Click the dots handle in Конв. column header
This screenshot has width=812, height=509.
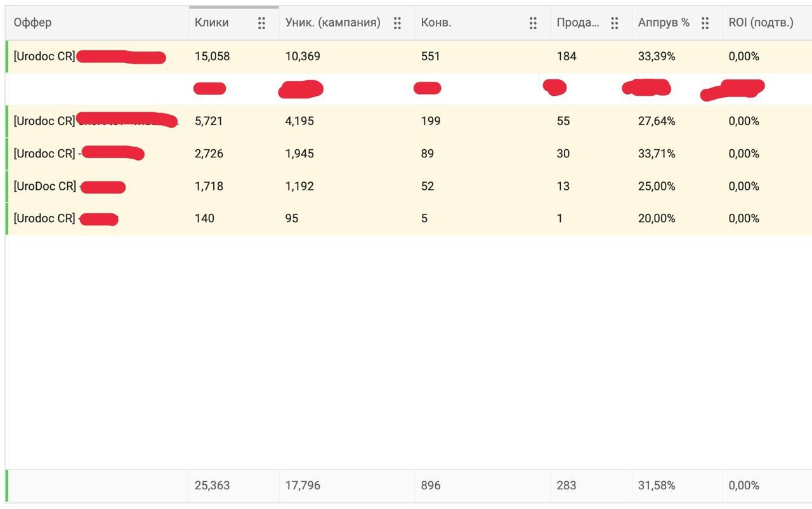[533, 23]
